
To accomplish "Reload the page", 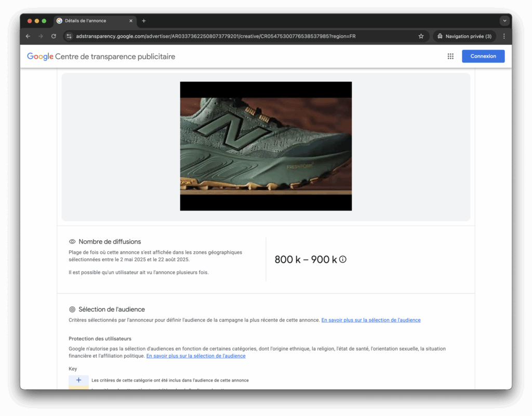I will coord(54,36).
